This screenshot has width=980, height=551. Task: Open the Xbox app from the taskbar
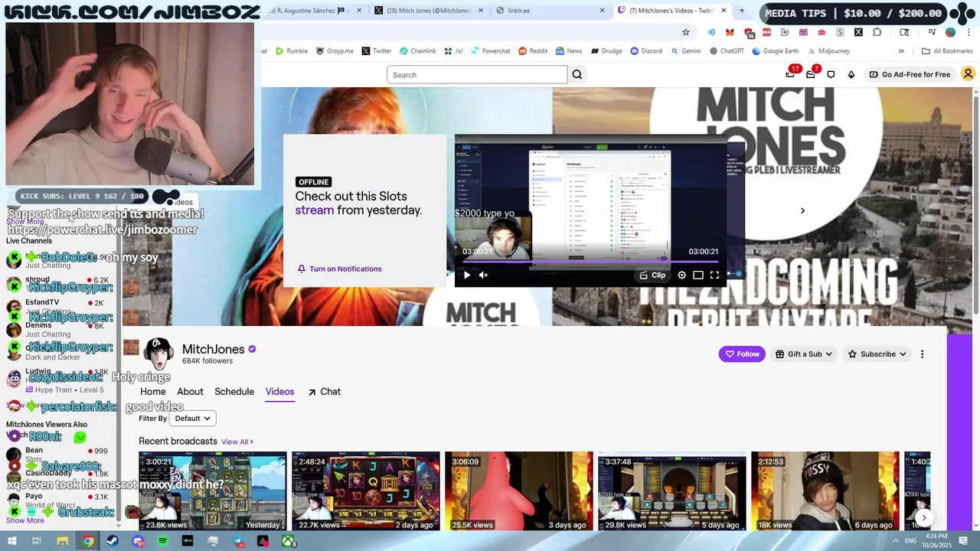pos(288,541)
